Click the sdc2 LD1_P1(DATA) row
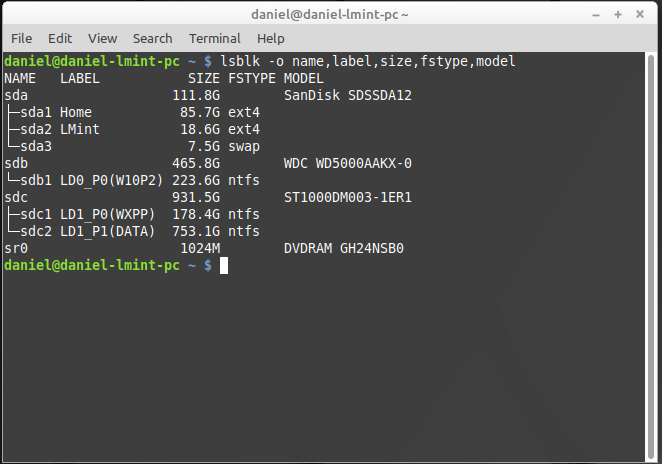Screen dimensions: 662x464 point(132,231)
